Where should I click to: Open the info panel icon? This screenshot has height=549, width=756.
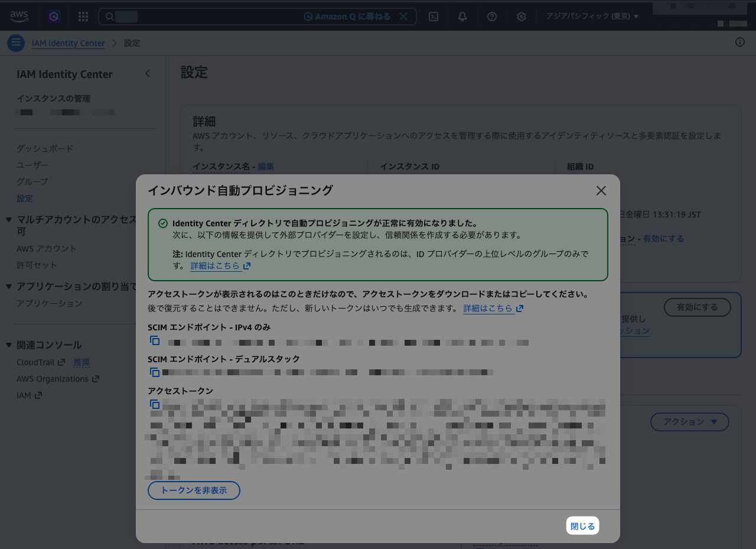click(740, 42)
